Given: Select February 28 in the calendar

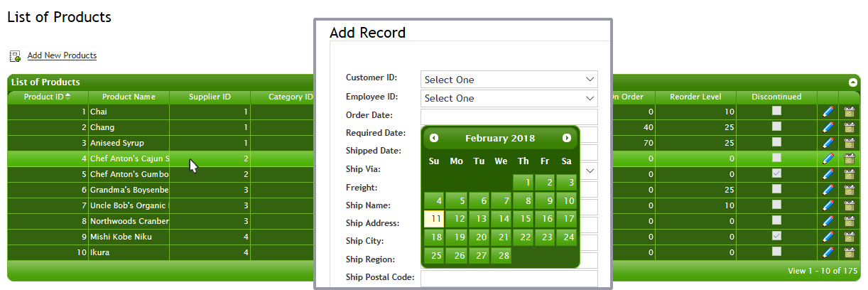Looking at the screenshot, I should click(501, 256).
